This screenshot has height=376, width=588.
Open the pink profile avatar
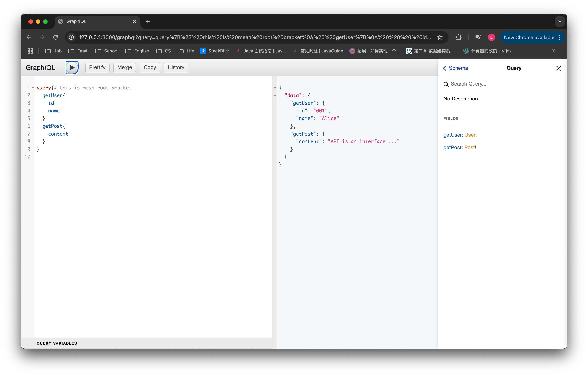point(491,37)
